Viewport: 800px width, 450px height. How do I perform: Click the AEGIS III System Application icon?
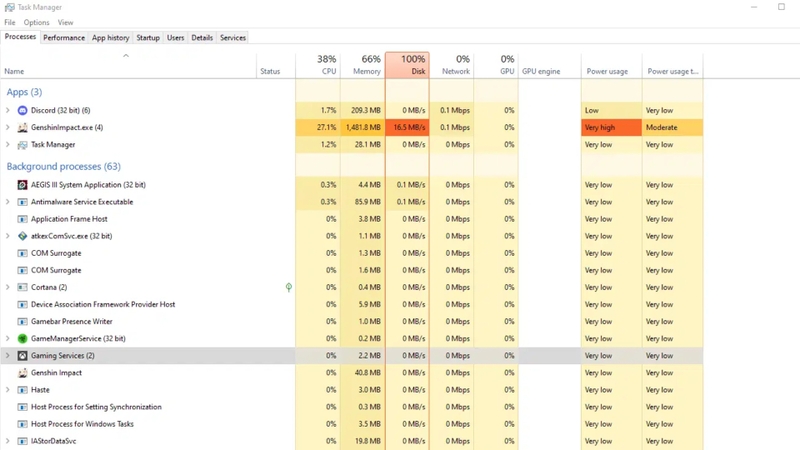click(22, 185)
